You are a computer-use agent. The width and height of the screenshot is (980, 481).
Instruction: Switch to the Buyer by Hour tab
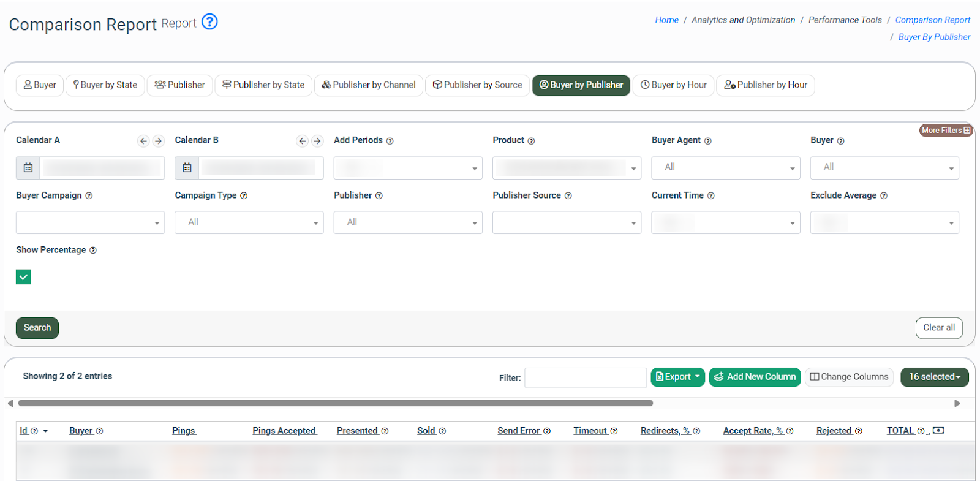point(673,85)
